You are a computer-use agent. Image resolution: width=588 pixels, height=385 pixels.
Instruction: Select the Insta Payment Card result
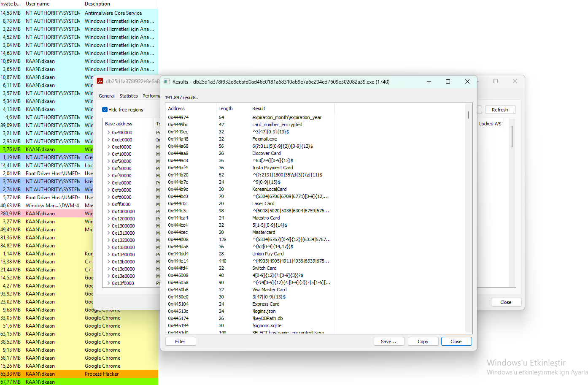coord(249,168)
